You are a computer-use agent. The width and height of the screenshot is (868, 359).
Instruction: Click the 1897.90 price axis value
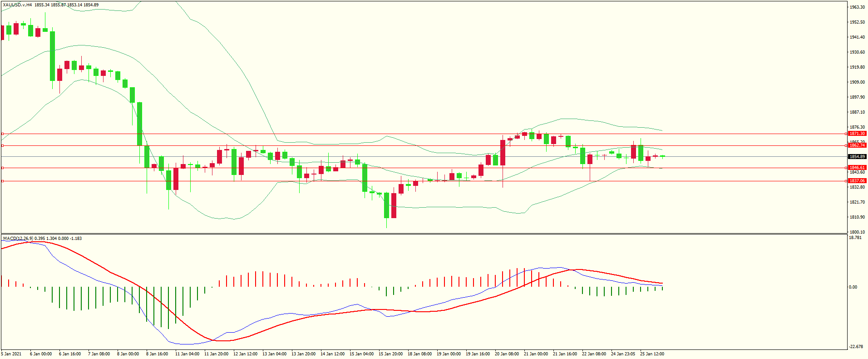pyautogui.click(x=857, y=97)
